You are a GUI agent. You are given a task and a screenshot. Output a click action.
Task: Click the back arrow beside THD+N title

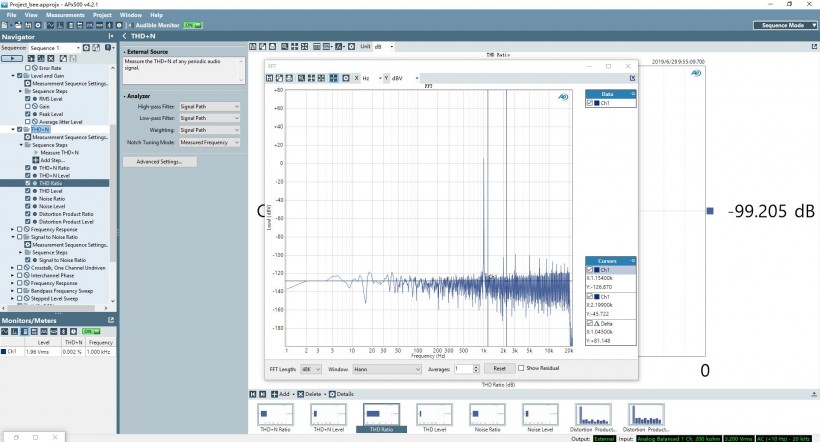[x=124, y=37]
